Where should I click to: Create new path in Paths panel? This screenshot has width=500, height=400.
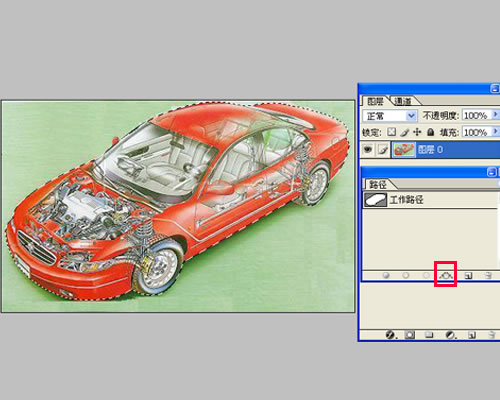click(x=468, y=275)
